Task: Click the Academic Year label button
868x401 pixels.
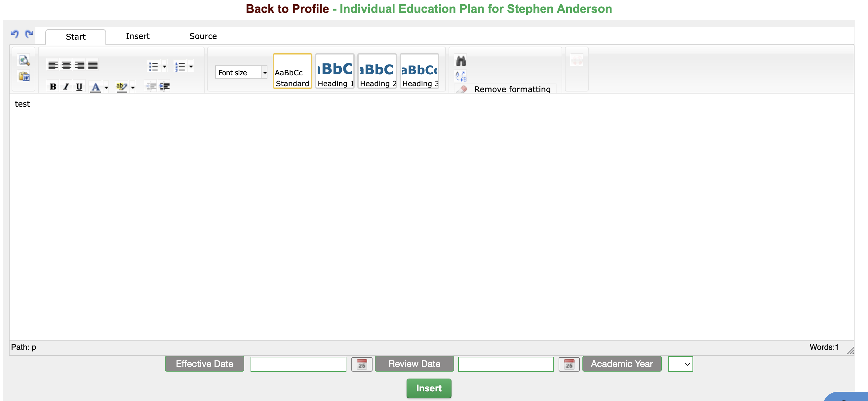Action: pyautogui.click(x=622, y=364)
